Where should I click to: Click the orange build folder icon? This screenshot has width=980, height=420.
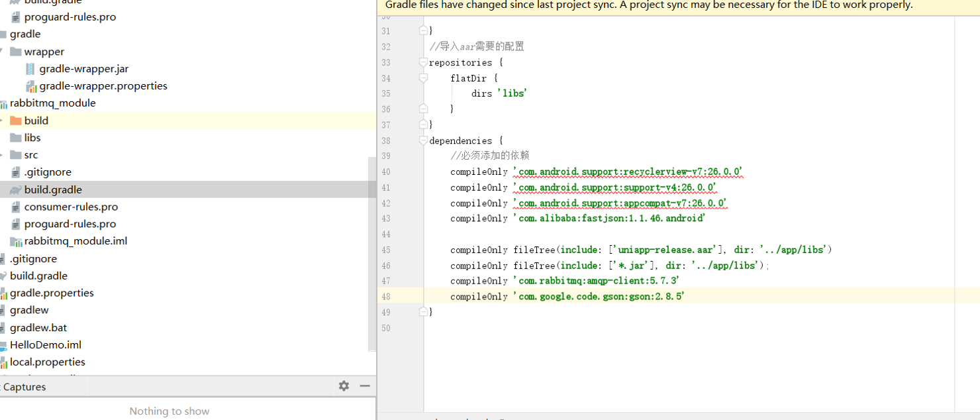point(16,121)
